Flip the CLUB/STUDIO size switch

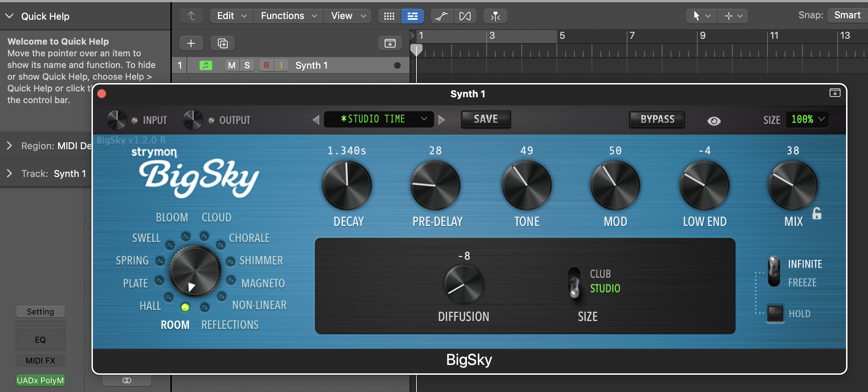(x=574, y=283)
